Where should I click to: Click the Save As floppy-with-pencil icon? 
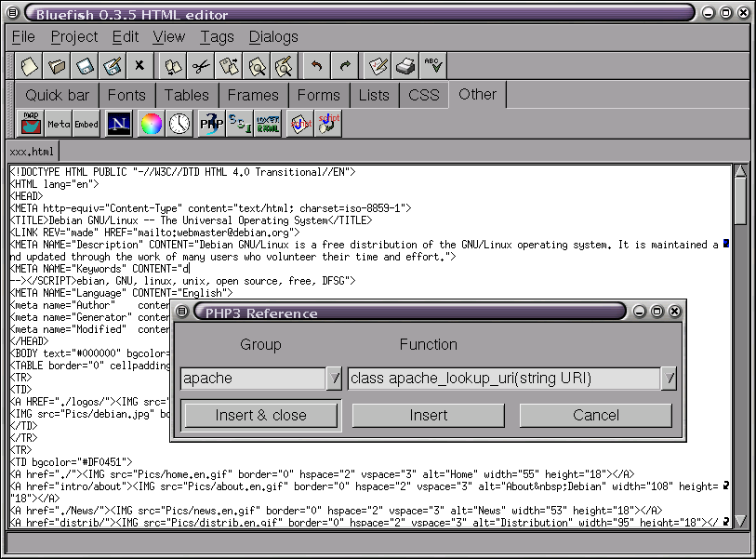pyautogui.click(x=113, y=66)
